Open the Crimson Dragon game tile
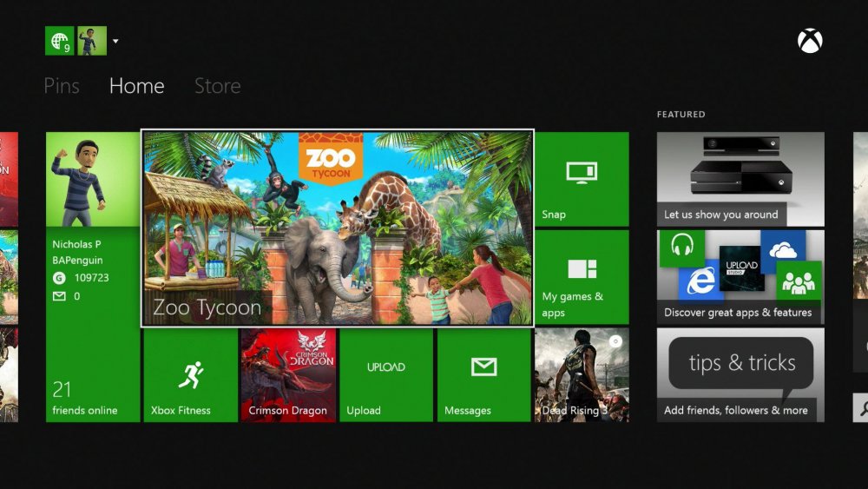 tap(288, 375)
